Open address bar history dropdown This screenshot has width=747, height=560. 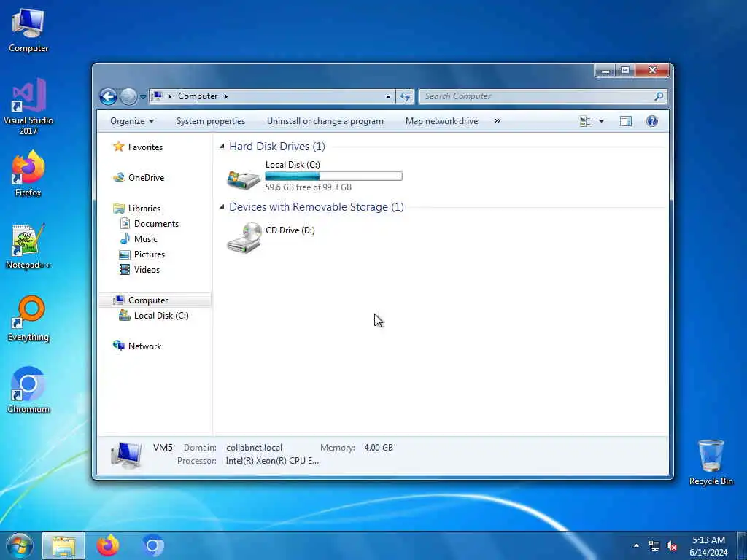pos(388,97)
